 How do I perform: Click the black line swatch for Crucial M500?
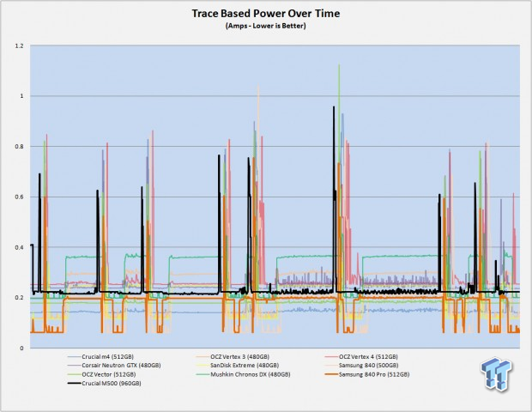[74, 384]
